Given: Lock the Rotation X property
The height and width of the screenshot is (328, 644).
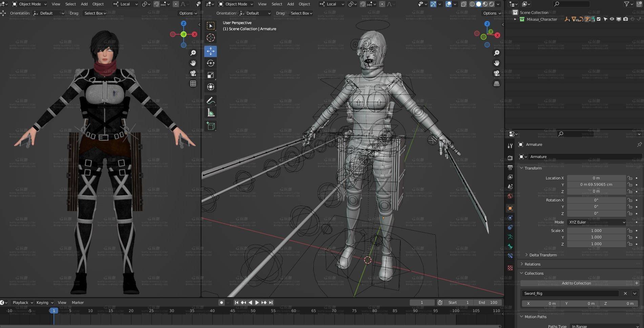Looking at the screenshot, I should 629,200.
